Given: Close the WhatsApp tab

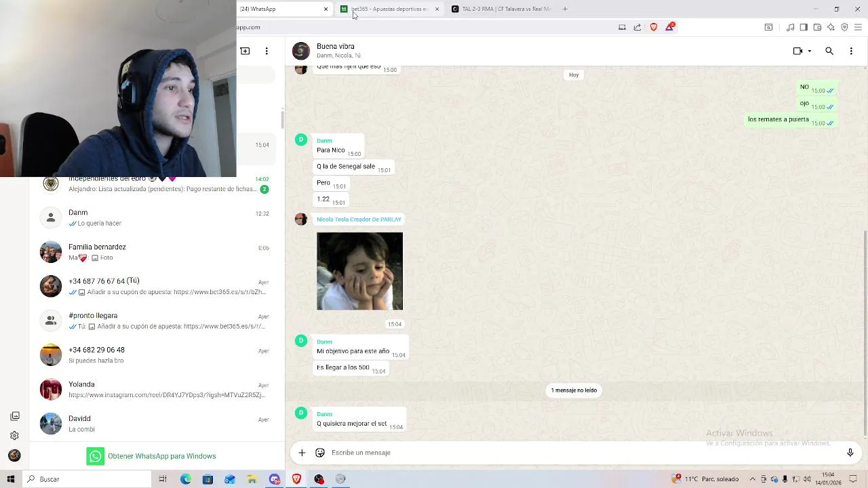Looking at the screenshot, I should click(x=325, y=9).
